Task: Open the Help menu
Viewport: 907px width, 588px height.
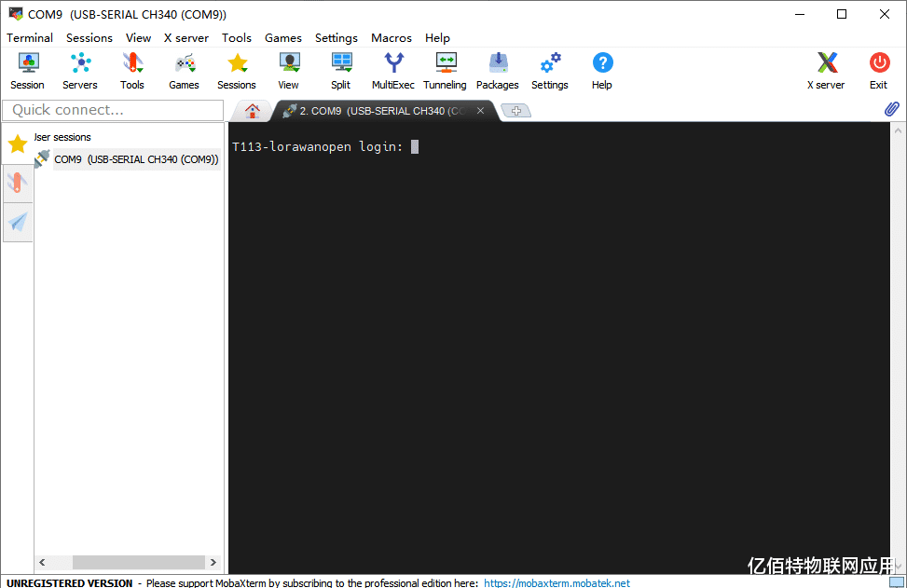Action: [437, 37]
